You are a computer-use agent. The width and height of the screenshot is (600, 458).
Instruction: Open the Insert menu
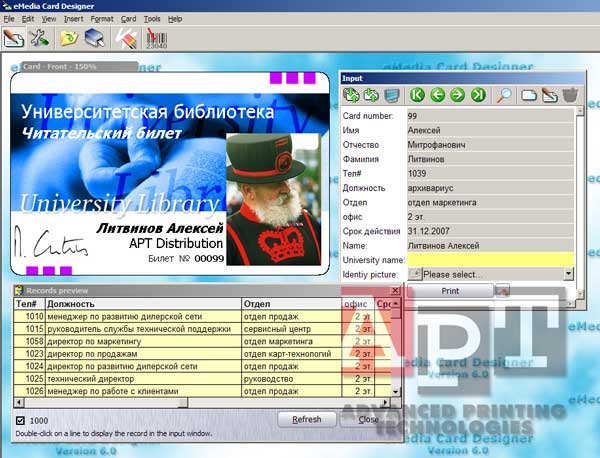[x=73, y=19]
